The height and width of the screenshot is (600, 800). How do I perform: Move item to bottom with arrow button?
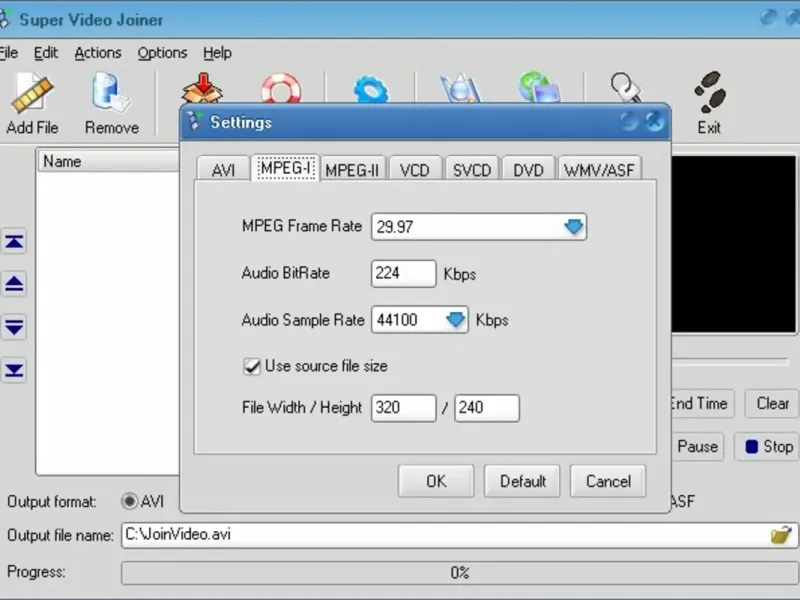click(14, 370)
